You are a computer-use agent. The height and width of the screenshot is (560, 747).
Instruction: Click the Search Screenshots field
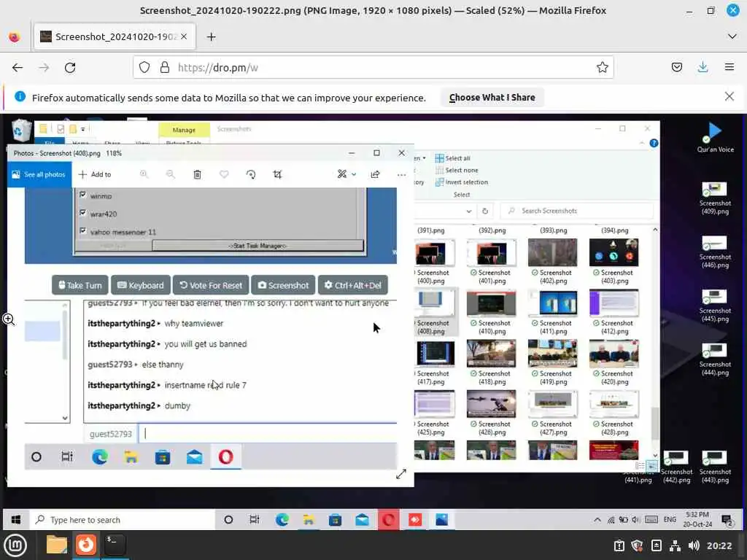(578, 211)
